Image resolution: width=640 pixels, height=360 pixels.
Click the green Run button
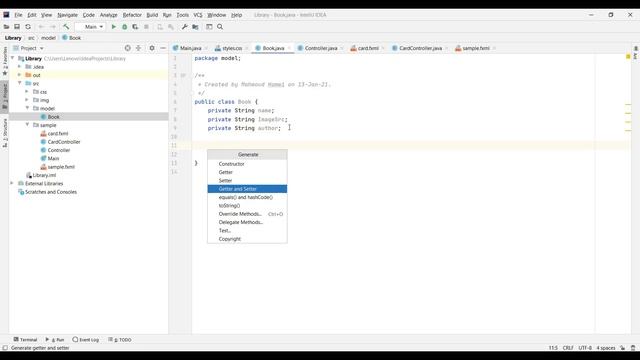[113, 27]
